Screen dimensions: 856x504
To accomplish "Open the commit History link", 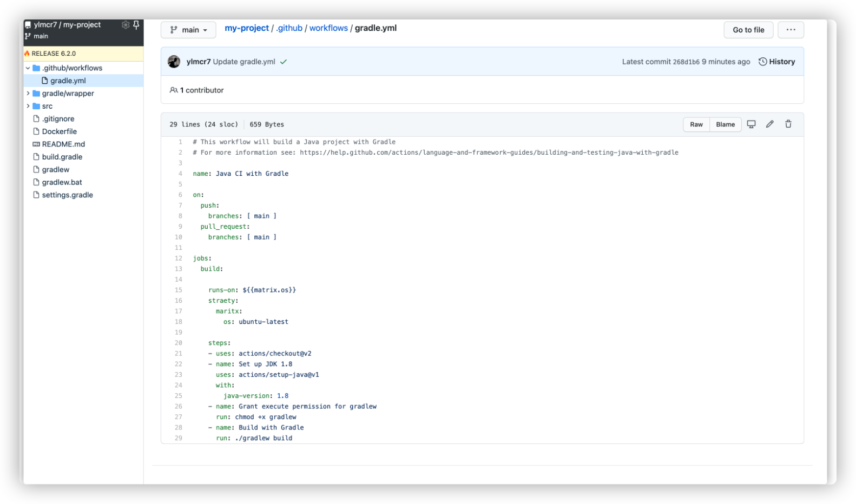I will [x=776, y=62].
